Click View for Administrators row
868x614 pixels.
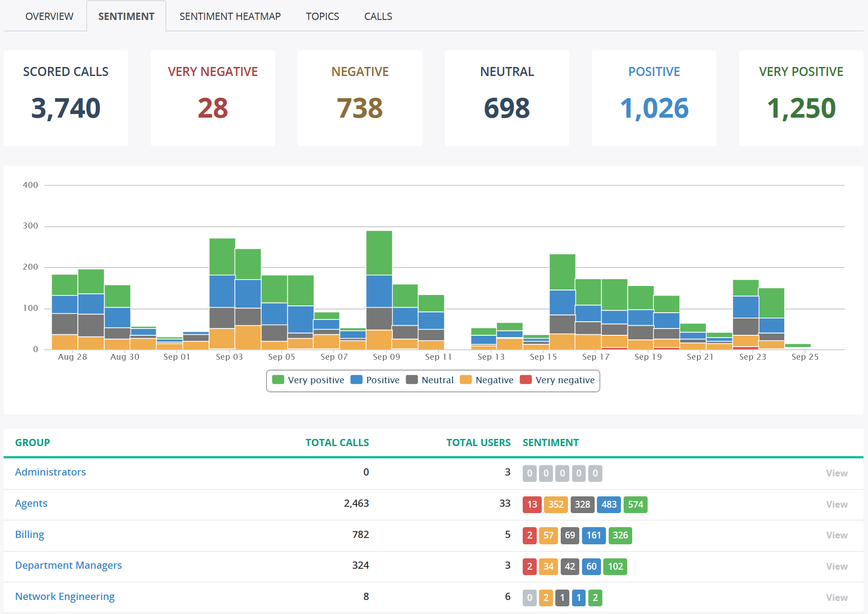pos(837,473)
